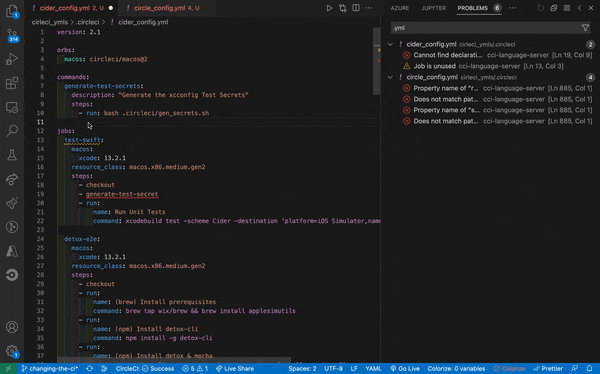Open the Explorer view in activity bar

click(12, 11)
